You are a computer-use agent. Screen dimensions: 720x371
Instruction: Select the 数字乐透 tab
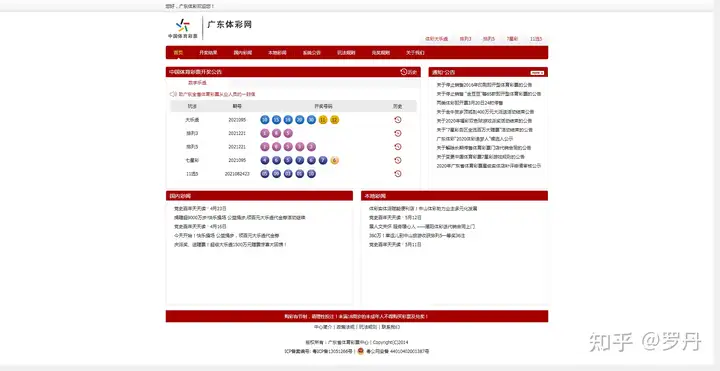pos(197,83)
